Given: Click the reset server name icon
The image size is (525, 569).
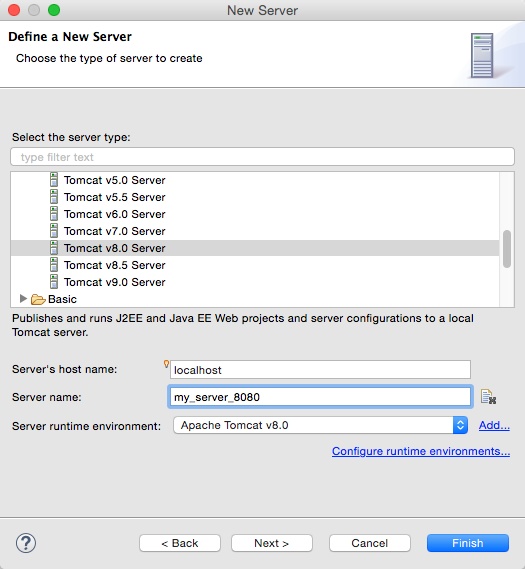Looking at the screenshot, I should click(488, 397).
